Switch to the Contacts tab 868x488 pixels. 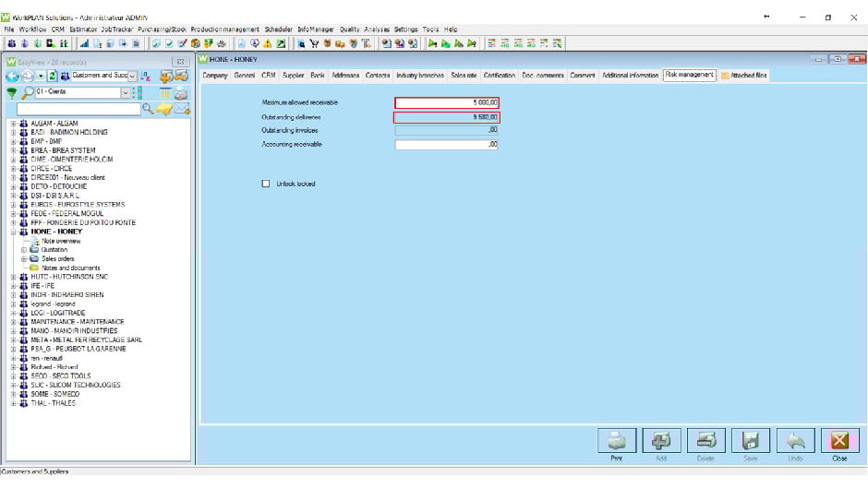click(378, 75)
